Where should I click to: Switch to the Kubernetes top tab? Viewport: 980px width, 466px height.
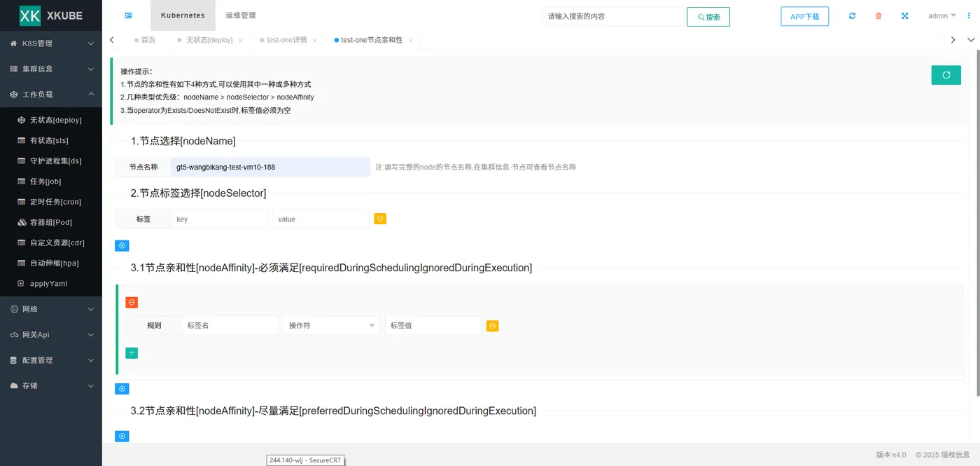click(183, 15)
